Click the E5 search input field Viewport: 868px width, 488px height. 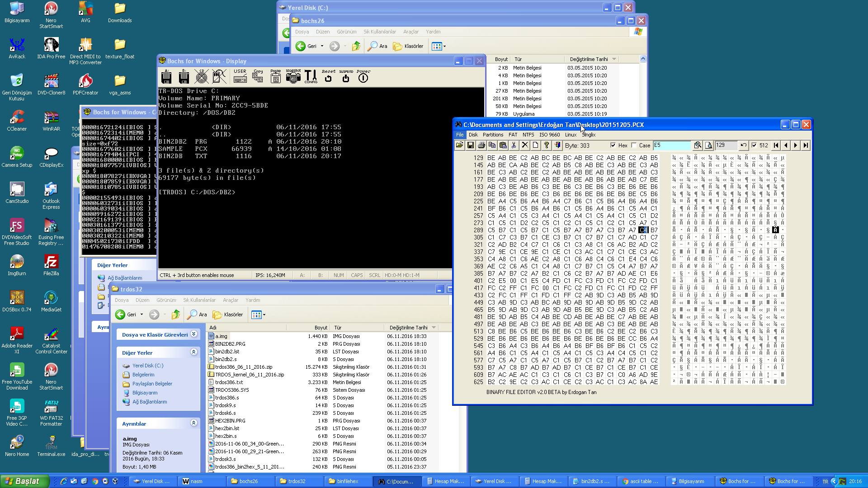[672, 145]
